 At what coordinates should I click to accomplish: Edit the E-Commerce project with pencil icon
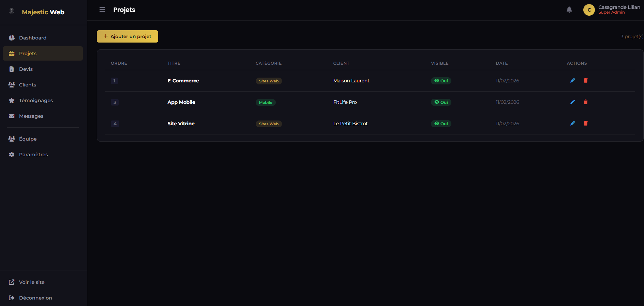click(x=572, y=81)
